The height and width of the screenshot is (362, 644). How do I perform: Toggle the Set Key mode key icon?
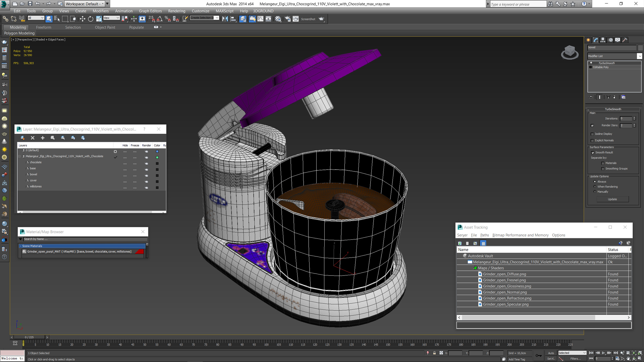point(538,355)
